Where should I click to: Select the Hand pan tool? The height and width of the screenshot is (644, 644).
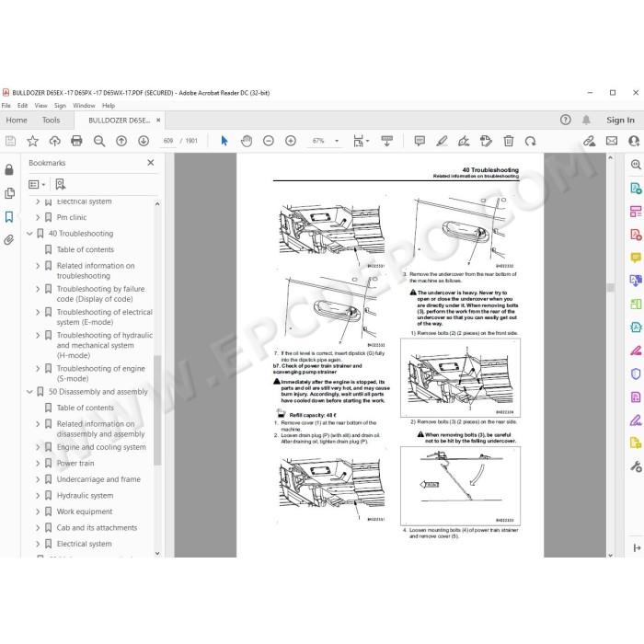coord(247,141)
